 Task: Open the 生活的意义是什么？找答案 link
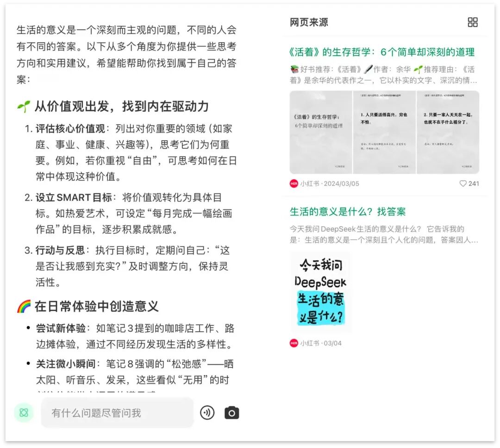pyautogui.click(x=348, y=212)
